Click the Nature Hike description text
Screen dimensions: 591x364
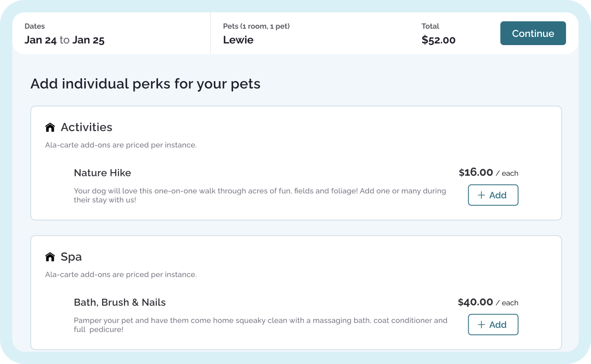[260, 196]
